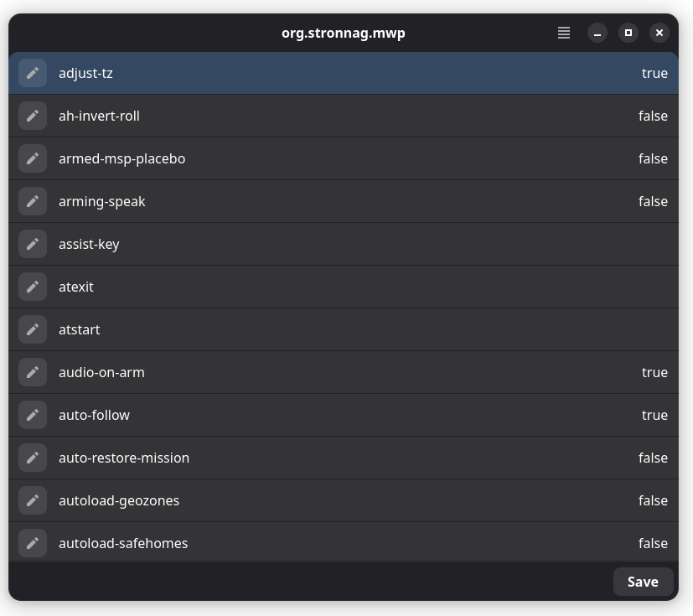This screenshot has width=693, height=616.
Task: Edit auto-restore-mission using the pencil icon
Action: (33, 458)
